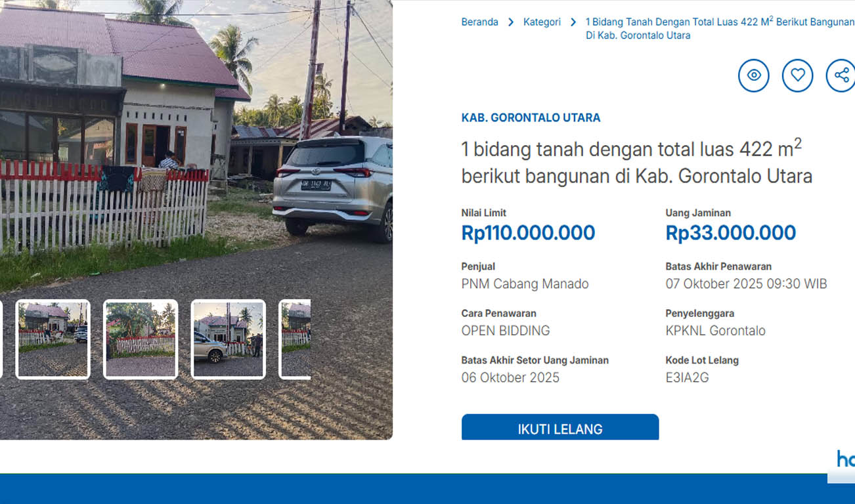Click chevron between Beranda and Kategori
The image size is (855, 504).
tap(511, 22)
